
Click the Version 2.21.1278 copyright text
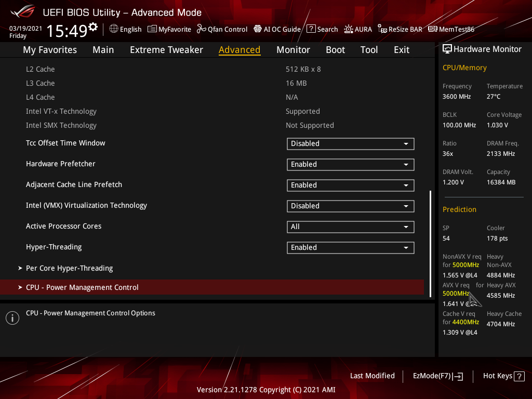(x=266, y=390)
